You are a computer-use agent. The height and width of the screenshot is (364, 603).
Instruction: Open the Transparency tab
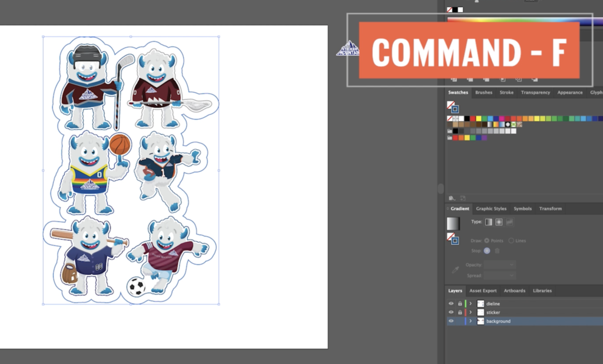535,92
